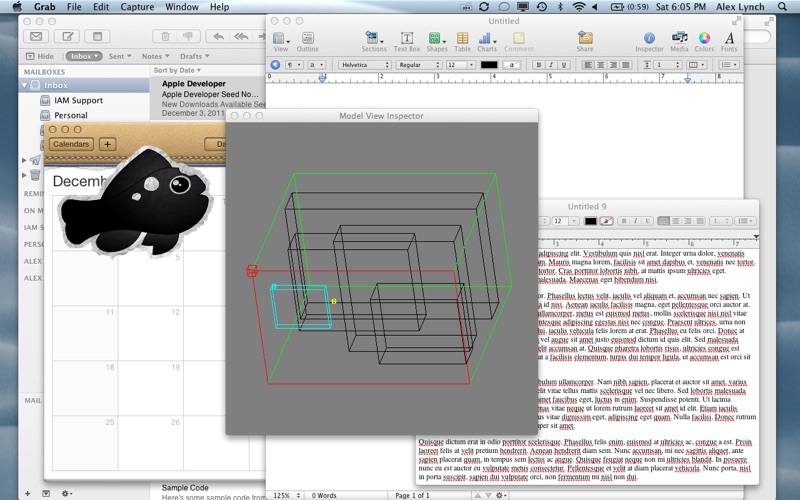The height and width of the screenshot is (500, 800).
Task: Click the Bluetooth menu bar icon
Action: click(x=560, y=7)
